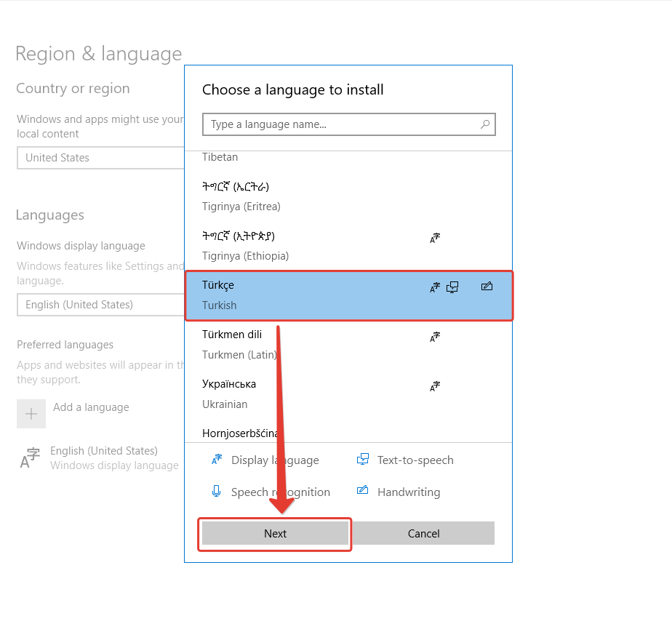This screenshot has height=624, width=672.
Task: Click the 'Type a language name' search field
Action: 338,124
